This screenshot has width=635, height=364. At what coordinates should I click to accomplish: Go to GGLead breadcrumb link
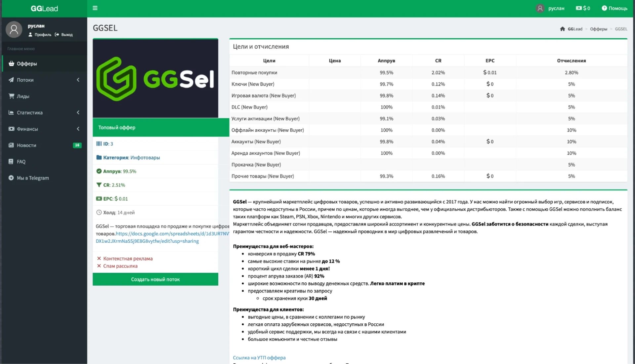(x=575, y=29)
